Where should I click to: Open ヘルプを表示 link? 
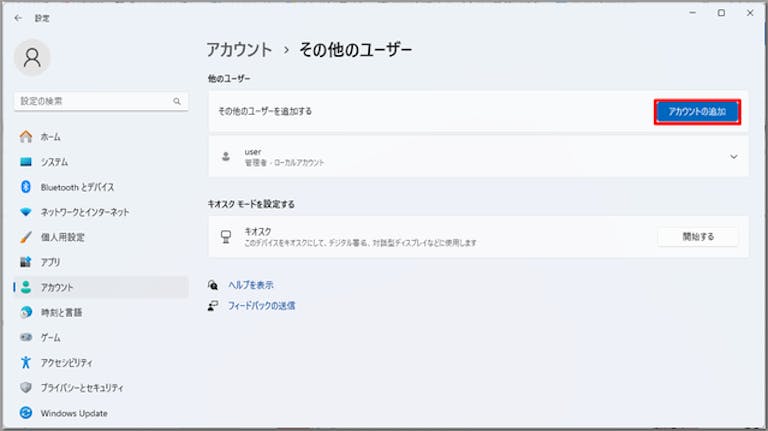coord(251,285)
